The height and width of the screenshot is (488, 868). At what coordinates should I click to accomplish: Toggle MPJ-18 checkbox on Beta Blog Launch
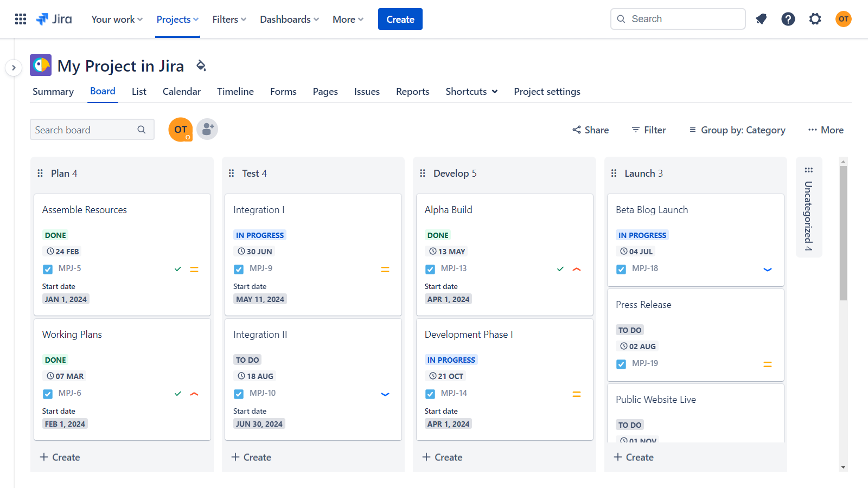click(x=621, y=268)
